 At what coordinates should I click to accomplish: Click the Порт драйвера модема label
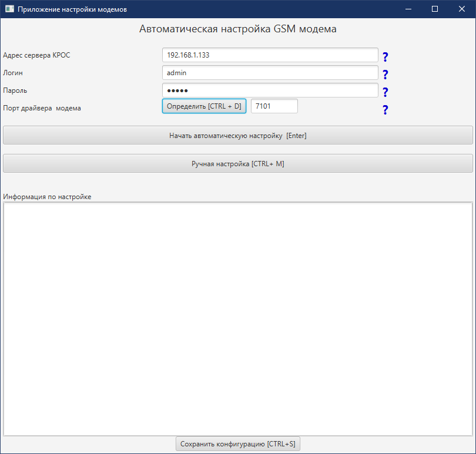point(42,108)
